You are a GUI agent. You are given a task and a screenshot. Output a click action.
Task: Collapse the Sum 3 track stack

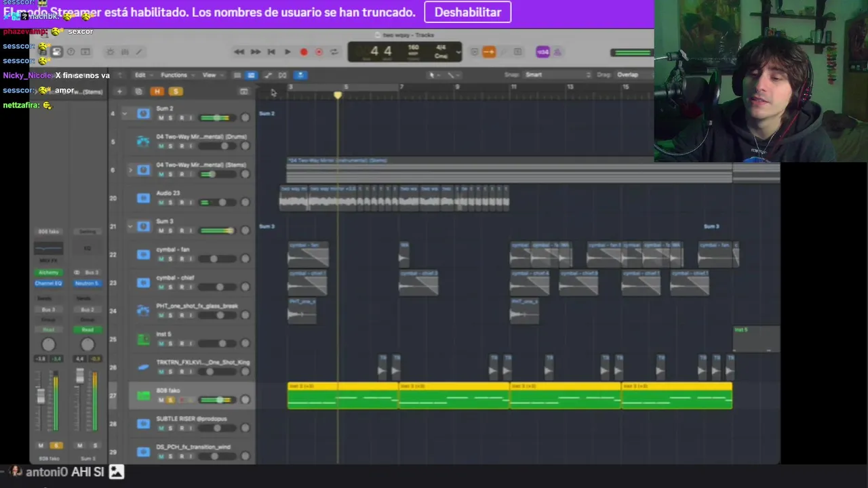pyautogui.click(x=130, y=226)
